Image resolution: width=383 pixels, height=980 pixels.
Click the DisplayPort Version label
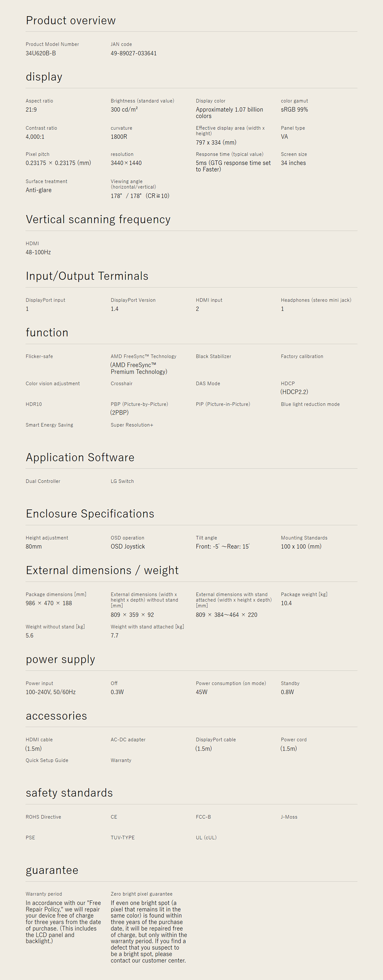coord(133,300)
